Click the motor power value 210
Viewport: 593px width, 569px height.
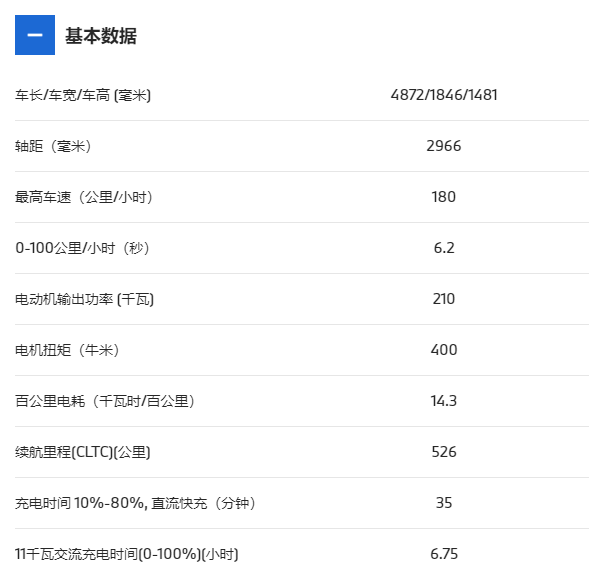444,299
